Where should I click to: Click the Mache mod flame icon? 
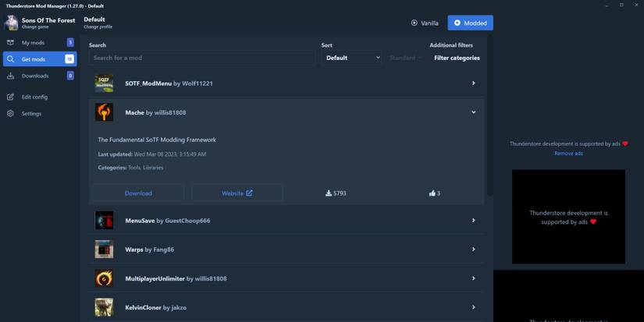(104, 112)
